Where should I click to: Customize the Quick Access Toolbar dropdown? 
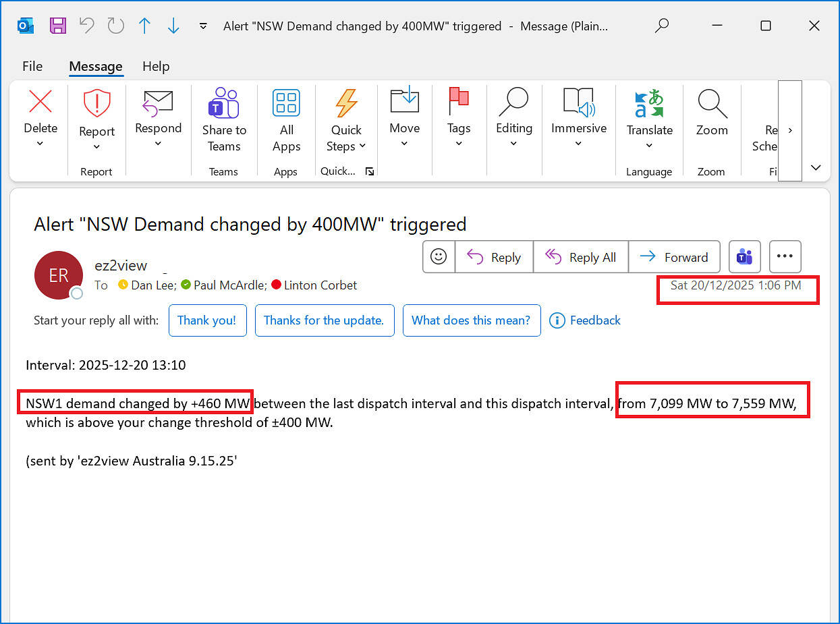click(203, 26)
